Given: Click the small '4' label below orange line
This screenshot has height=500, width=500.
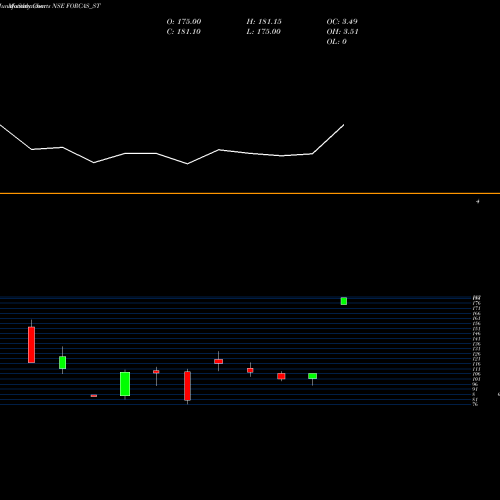Looking at the screenshot, I should point(478,201).
